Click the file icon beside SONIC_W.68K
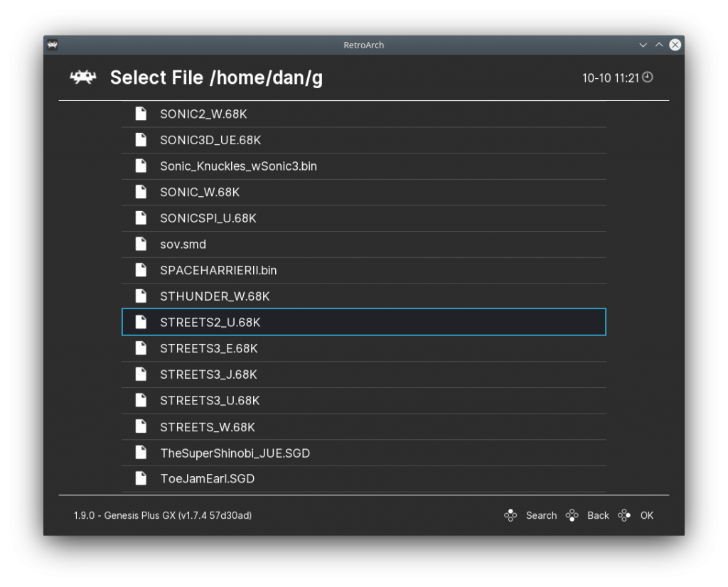This screenshot has height=587, width=728. pyautogui.click(x=141, y=192)
